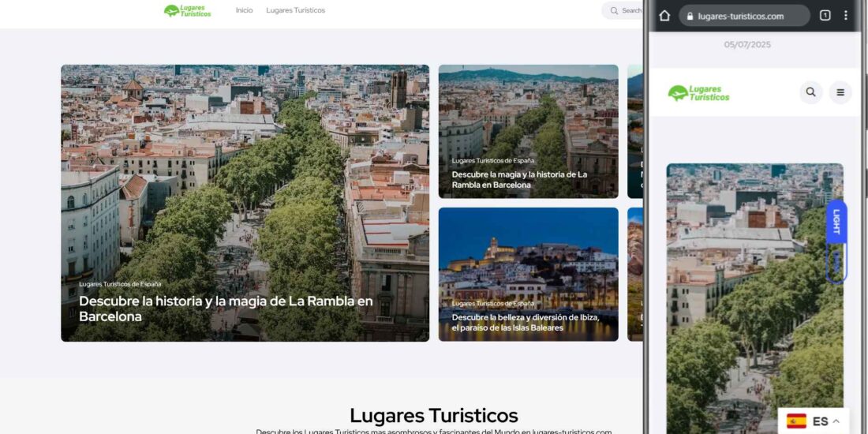Open the mobile browser three-dot menu
The image size is (868, 434).
tap(845, 16)
